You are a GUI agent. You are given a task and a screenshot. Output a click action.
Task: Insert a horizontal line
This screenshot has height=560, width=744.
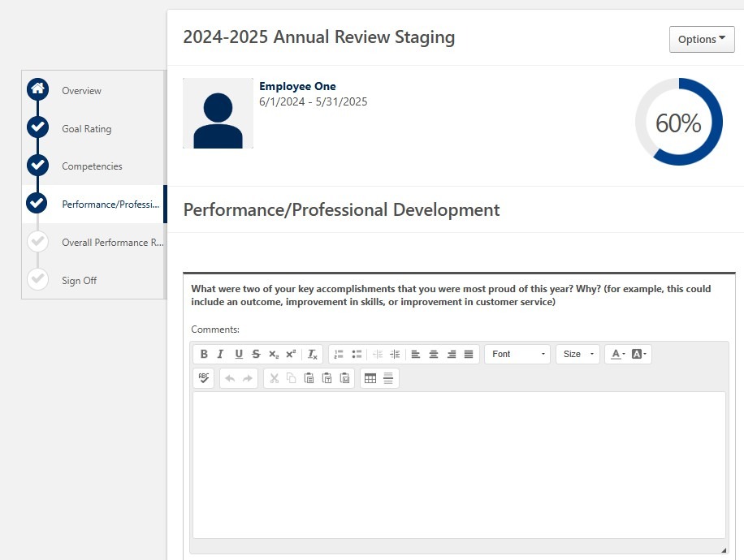tap(388, 378)
